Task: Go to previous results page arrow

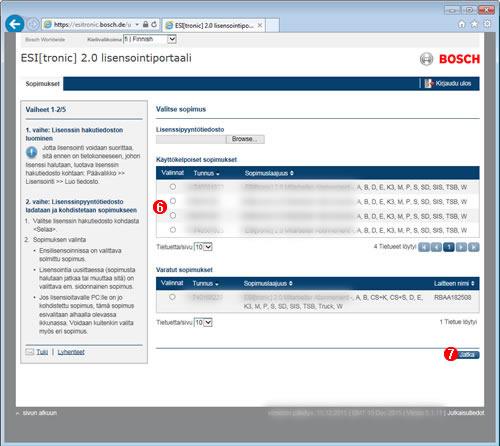Action: (x=436, y=247)
